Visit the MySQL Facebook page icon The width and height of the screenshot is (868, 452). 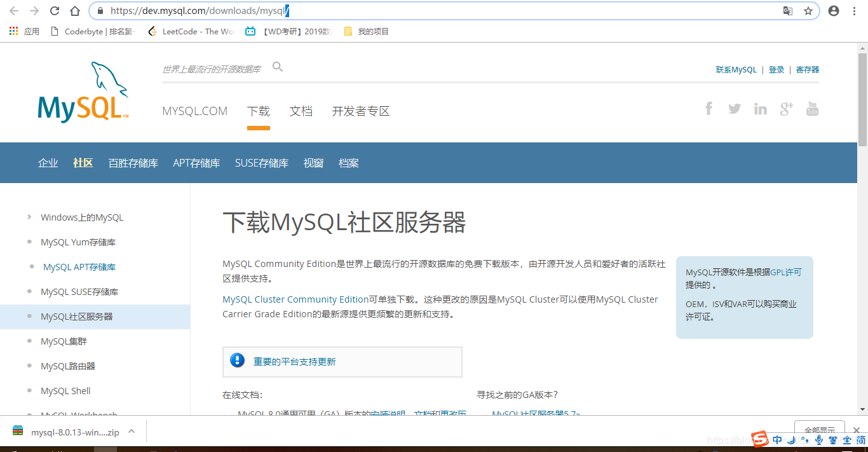pos(709,109)
